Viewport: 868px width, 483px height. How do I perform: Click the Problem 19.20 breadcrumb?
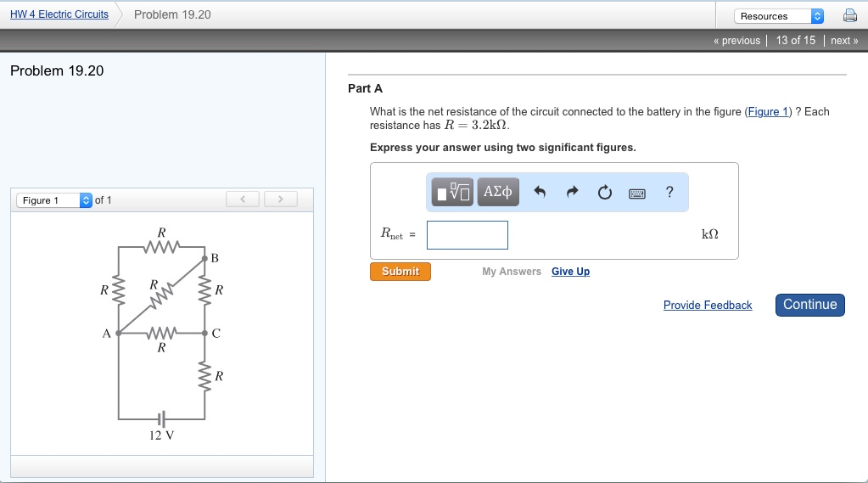pyautogui.click(x=172, y=15)
